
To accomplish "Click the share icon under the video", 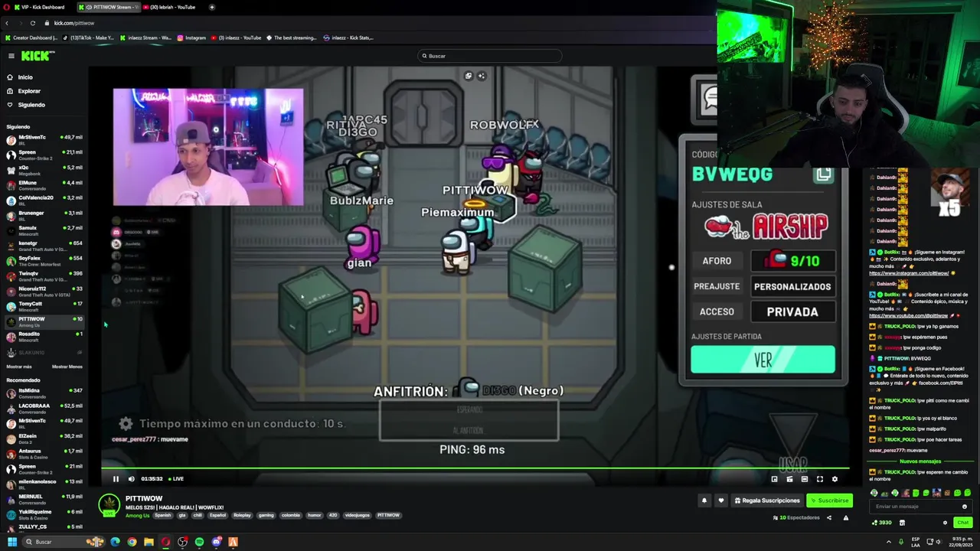I will 828,518.
